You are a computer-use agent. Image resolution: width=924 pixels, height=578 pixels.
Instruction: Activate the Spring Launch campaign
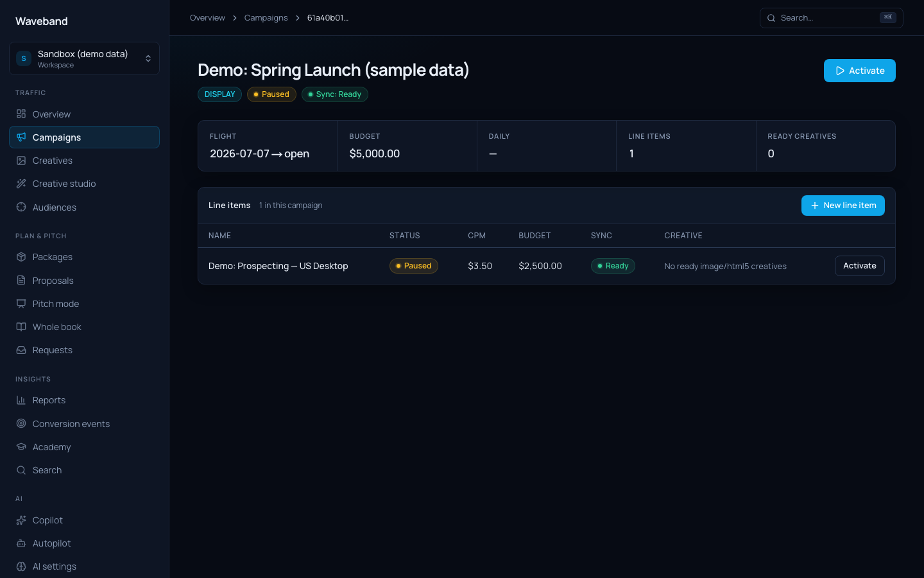point(859,71)
